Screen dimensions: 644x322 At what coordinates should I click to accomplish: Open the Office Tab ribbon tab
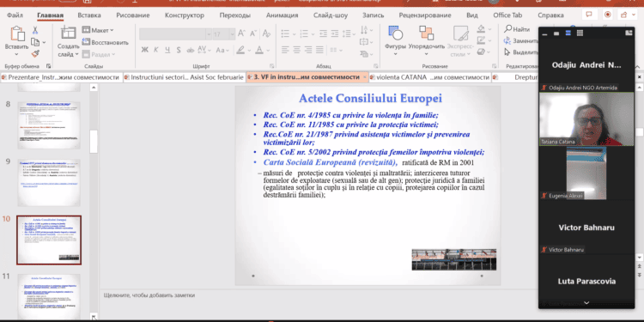507,15
